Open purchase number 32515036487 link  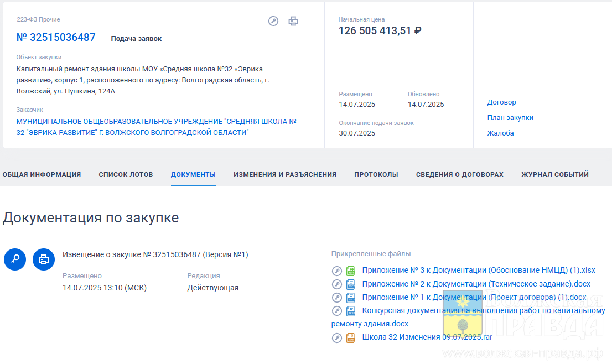56,38
